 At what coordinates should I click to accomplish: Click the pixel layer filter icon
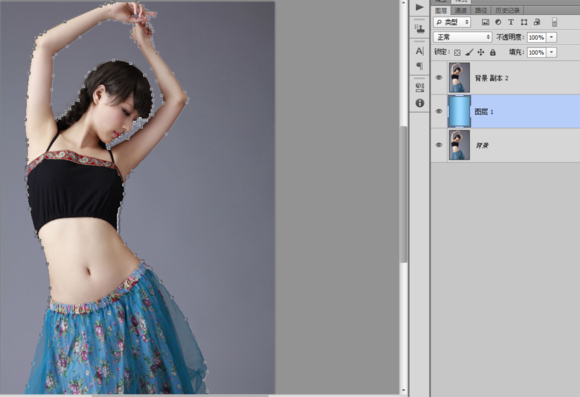[485, 22]
